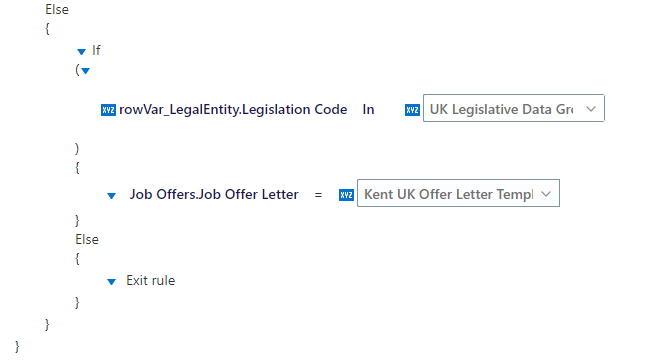
Task: Open the triangle menu next to Exit rule
Action: tap(111, 282)
